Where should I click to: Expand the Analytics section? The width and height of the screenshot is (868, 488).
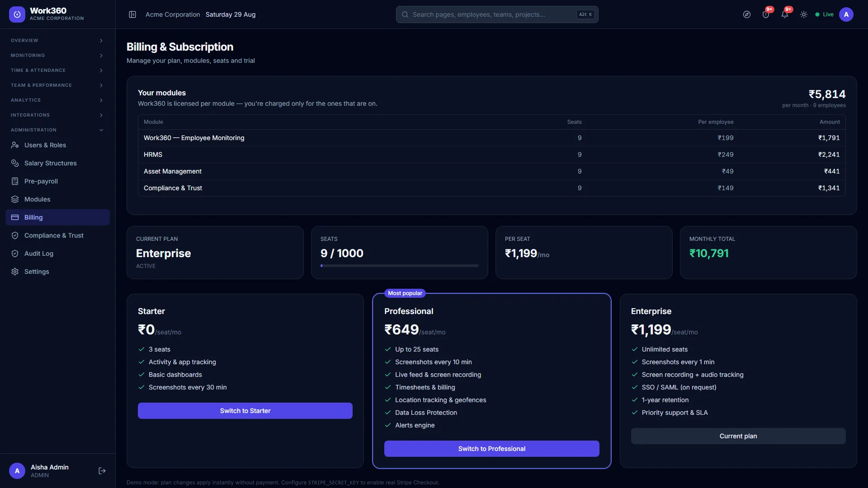click(x=57, y=100)
